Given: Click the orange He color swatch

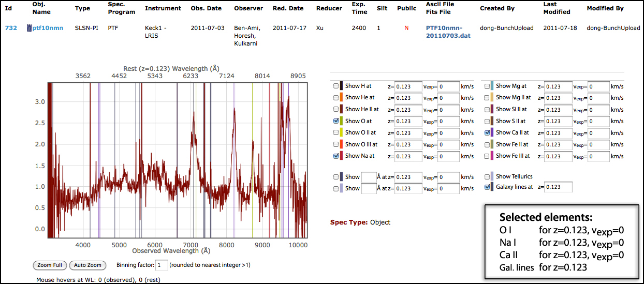Looking at the screenshot, I should pyautogui.click(x=342, y=97).
